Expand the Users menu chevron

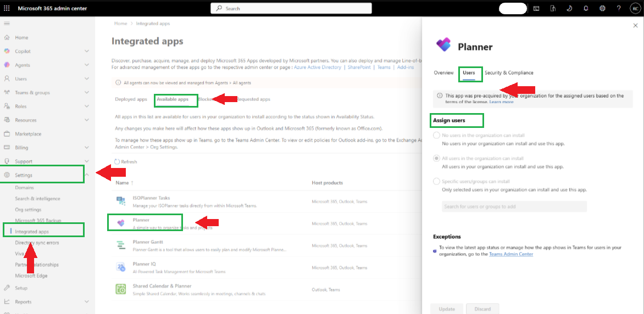point(87,79)
